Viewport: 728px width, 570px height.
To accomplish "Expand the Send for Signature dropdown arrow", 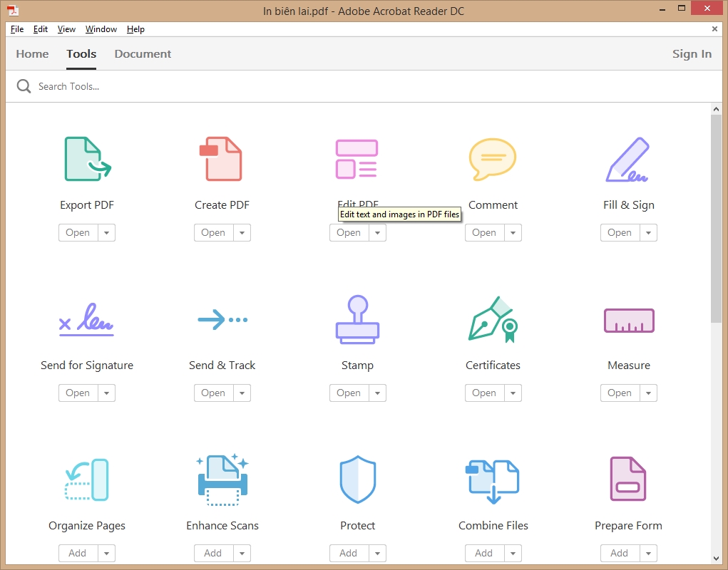I will 107,393.
